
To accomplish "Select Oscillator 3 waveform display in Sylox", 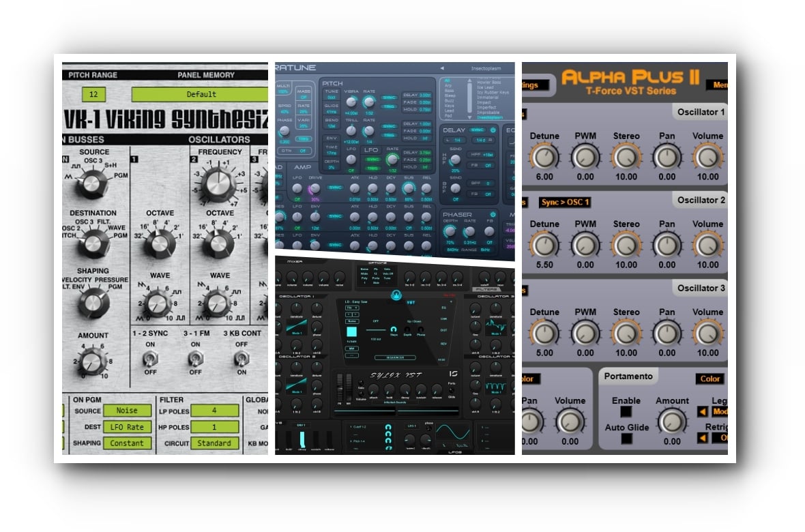I will pos(497,328).
